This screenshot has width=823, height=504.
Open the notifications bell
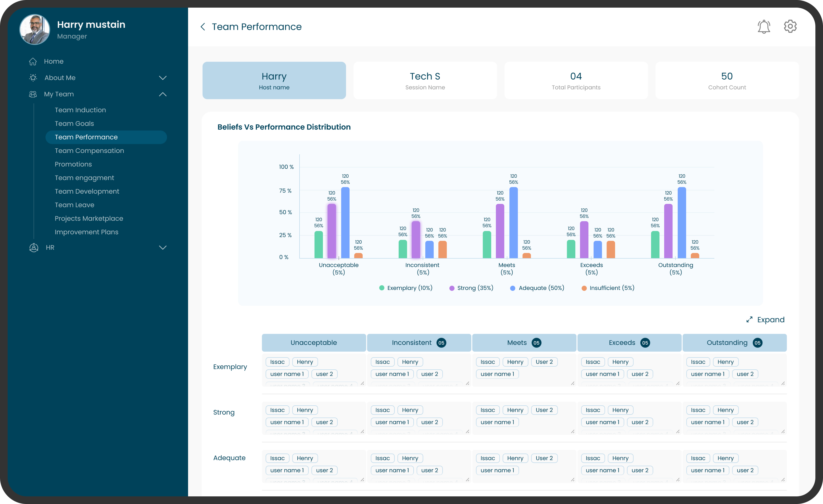point(763,26)
